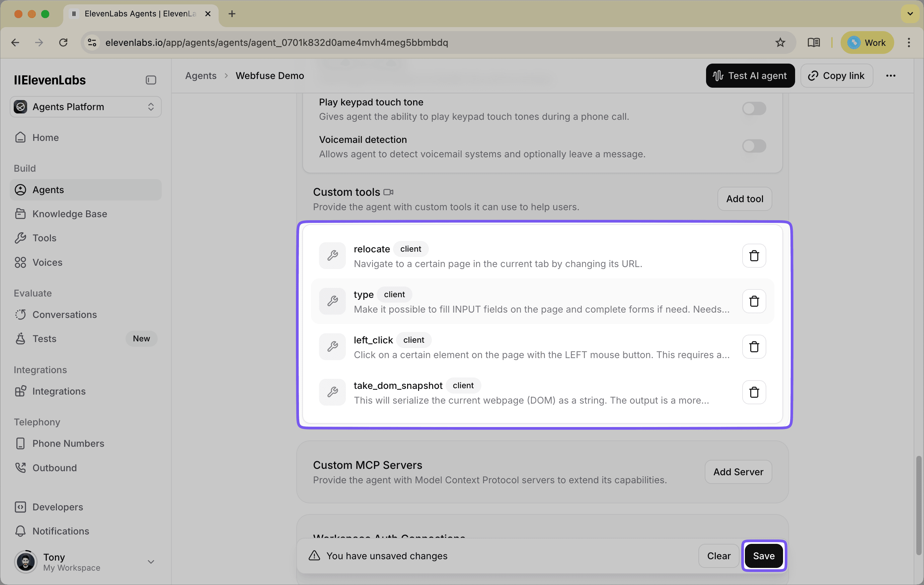
Task: Click the browser address bar URL
Action: [x=276, y=43]
